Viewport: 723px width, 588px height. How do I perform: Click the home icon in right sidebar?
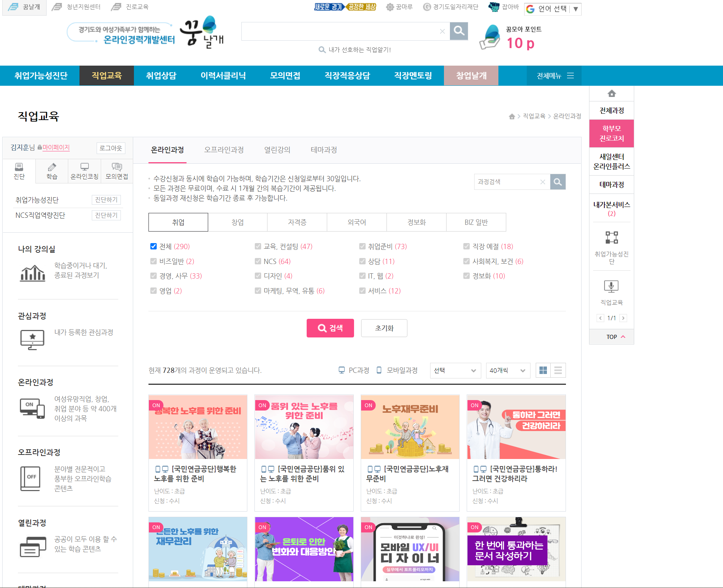click(x=611, y=94)
